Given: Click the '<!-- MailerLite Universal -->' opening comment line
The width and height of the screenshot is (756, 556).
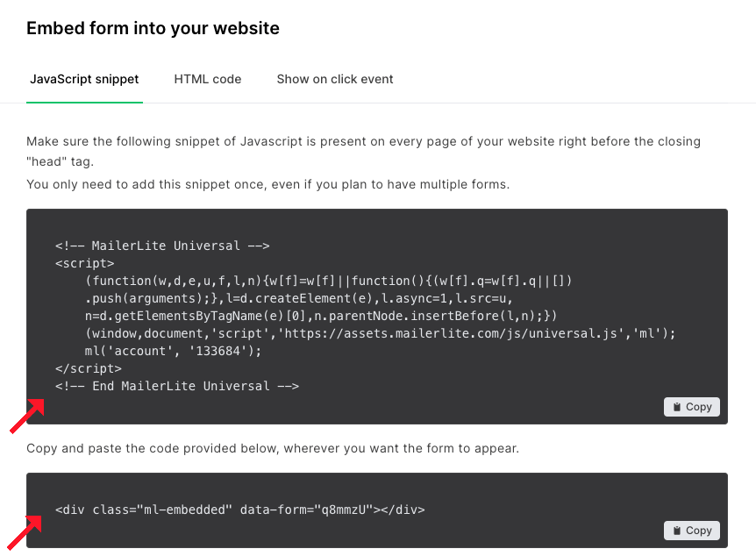Looking at the screenshot, I should (162, 246).
